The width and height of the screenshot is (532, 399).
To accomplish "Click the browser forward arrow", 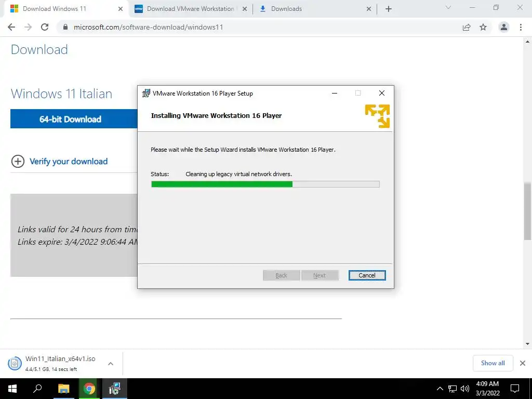I will (x=28, y=27).
